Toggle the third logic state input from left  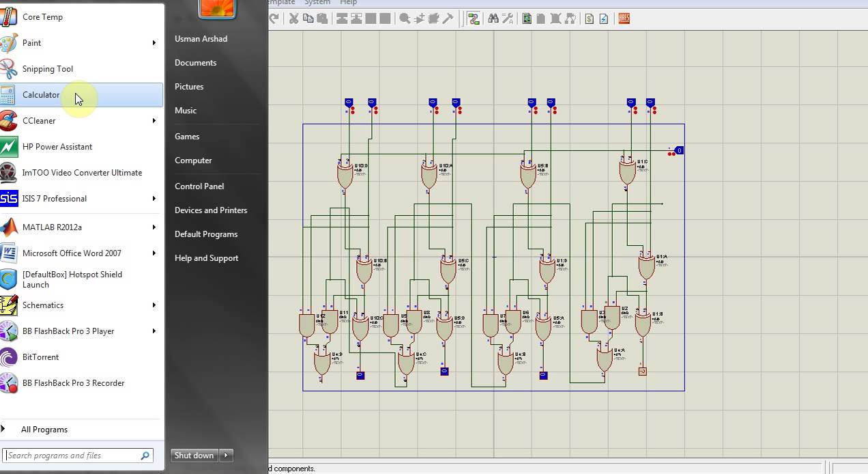point(433,103)
